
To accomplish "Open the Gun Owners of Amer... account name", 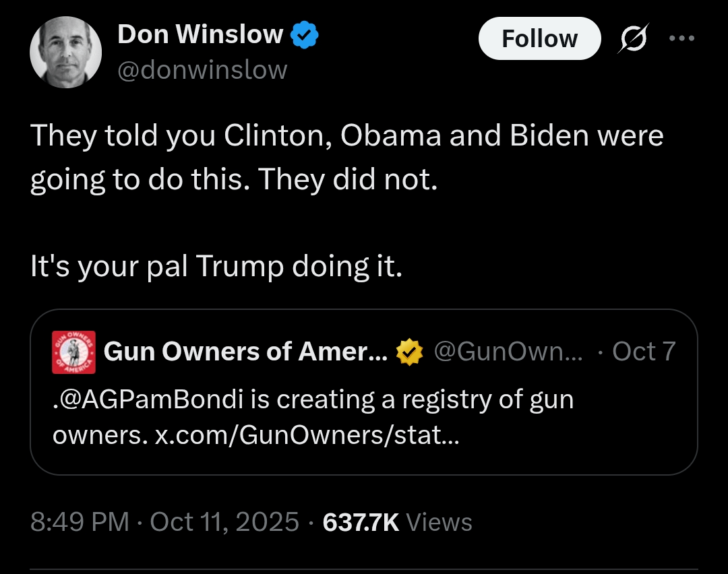I will (x=245, y=352).
